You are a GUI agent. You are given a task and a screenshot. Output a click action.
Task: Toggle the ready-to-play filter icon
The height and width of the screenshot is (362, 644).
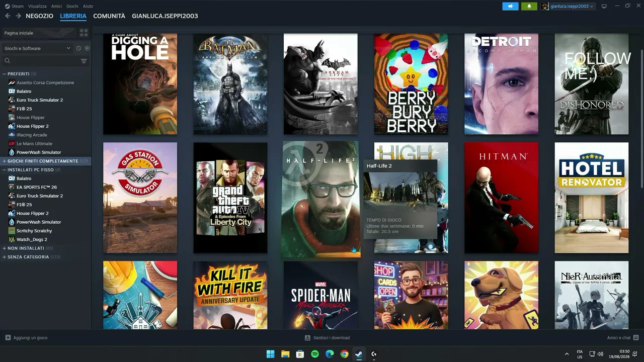point(87,48)
